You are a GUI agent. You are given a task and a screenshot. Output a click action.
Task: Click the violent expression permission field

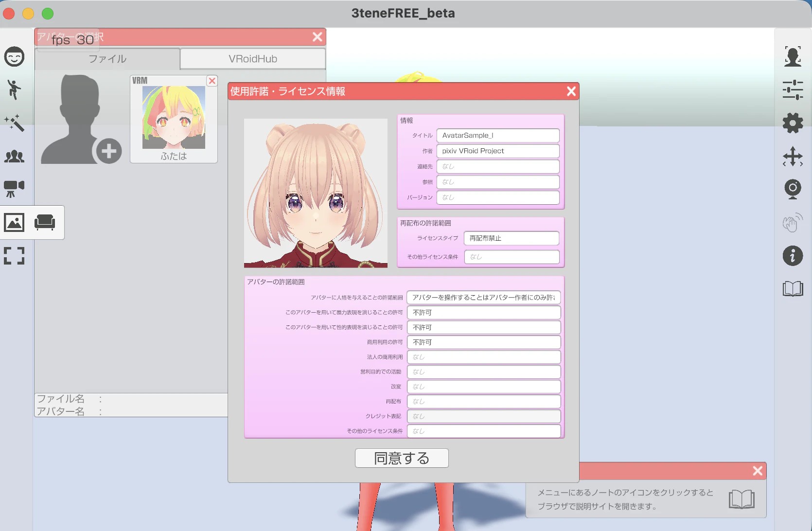484,313
